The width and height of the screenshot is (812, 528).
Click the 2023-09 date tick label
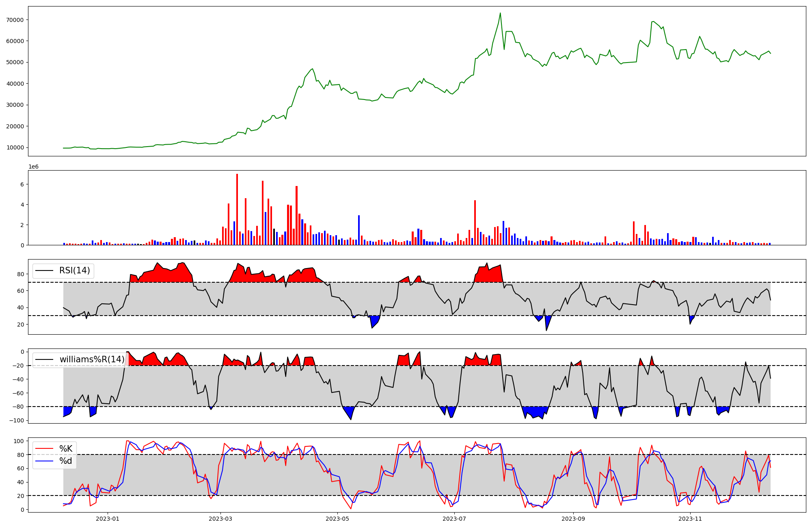[573, 519]
